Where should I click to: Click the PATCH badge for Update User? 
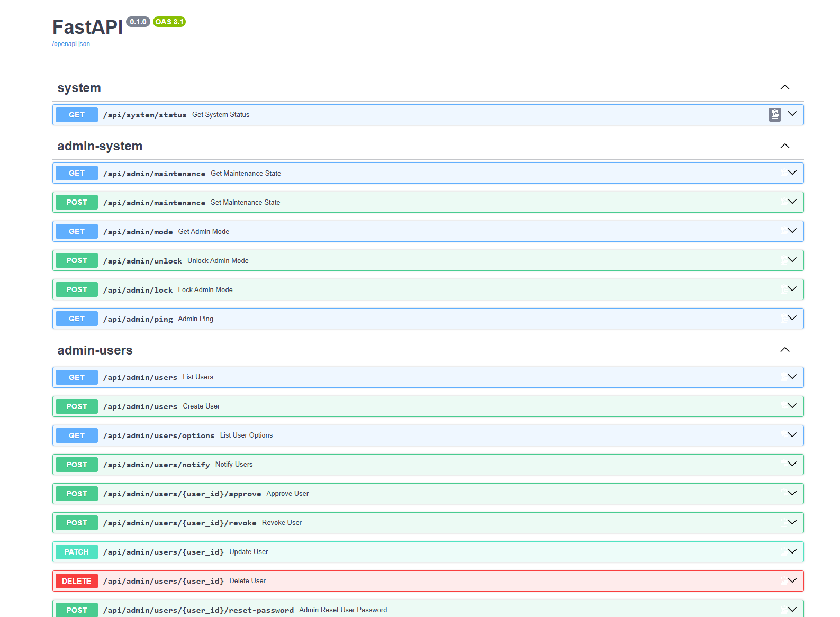(77, 552)
